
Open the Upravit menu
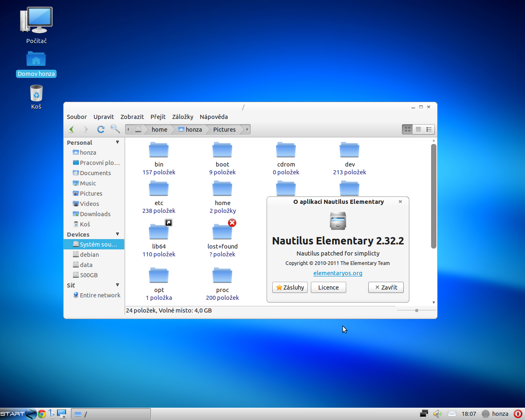(104, 117)
